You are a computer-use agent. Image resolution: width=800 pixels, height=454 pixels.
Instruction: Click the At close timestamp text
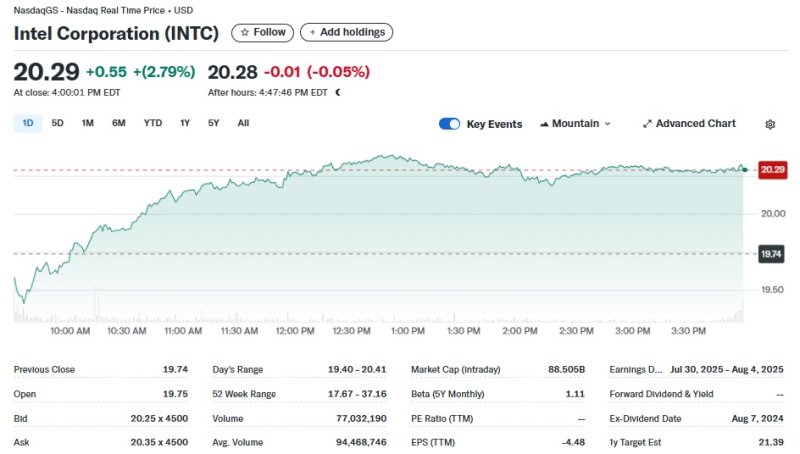click(67, 93)
